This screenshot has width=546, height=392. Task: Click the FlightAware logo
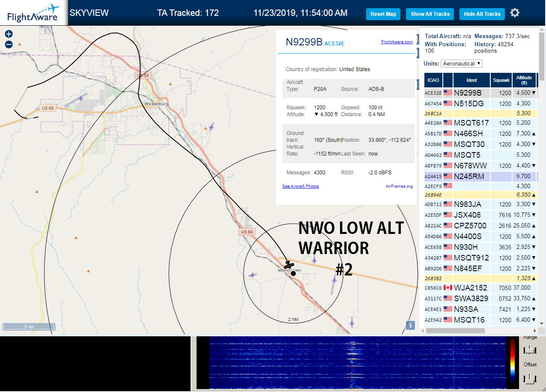click(33, 13)
